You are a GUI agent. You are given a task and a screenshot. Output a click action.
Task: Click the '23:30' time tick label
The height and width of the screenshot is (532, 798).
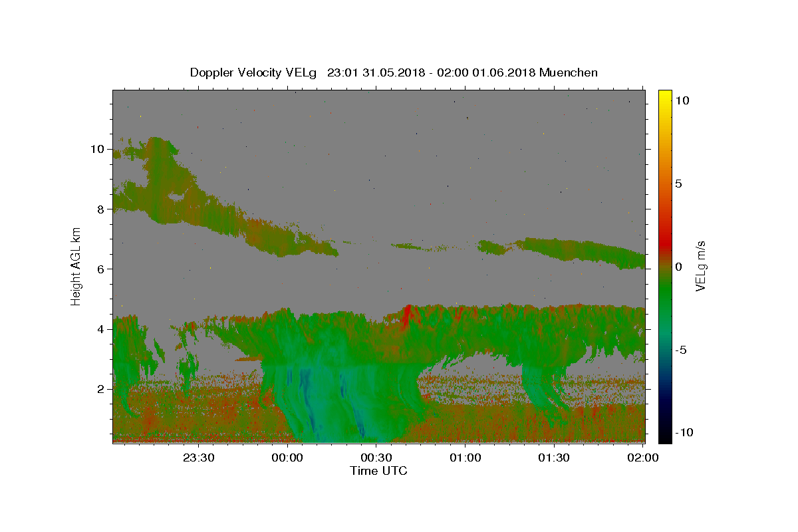tap(198, 458)
